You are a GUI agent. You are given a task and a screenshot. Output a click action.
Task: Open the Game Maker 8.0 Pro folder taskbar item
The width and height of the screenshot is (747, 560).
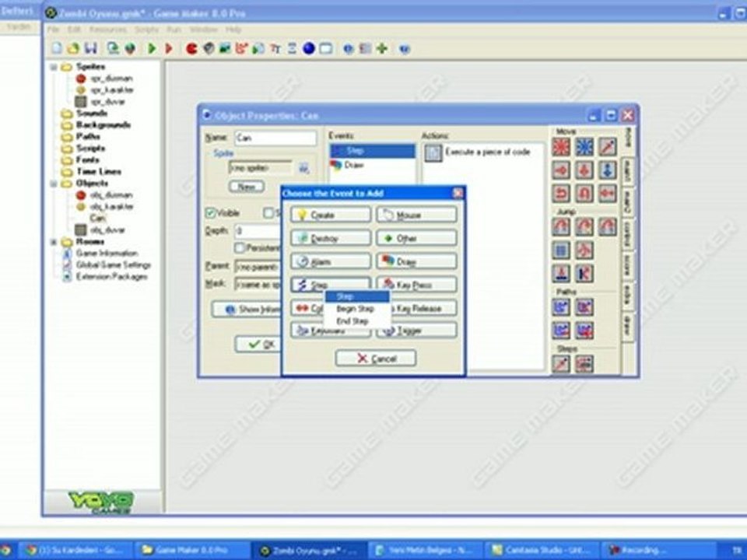pos(193,550)
